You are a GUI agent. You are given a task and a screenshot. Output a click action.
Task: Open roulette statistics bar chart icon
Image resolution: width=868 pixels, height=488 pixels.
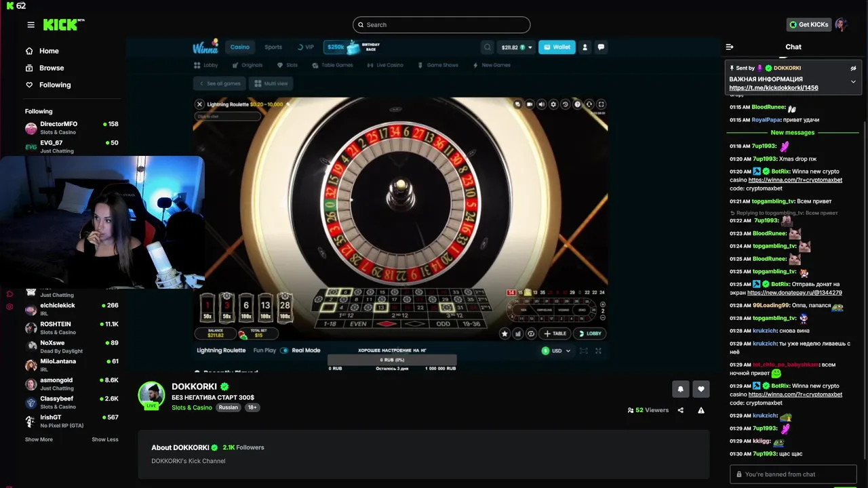pos(518,333)
